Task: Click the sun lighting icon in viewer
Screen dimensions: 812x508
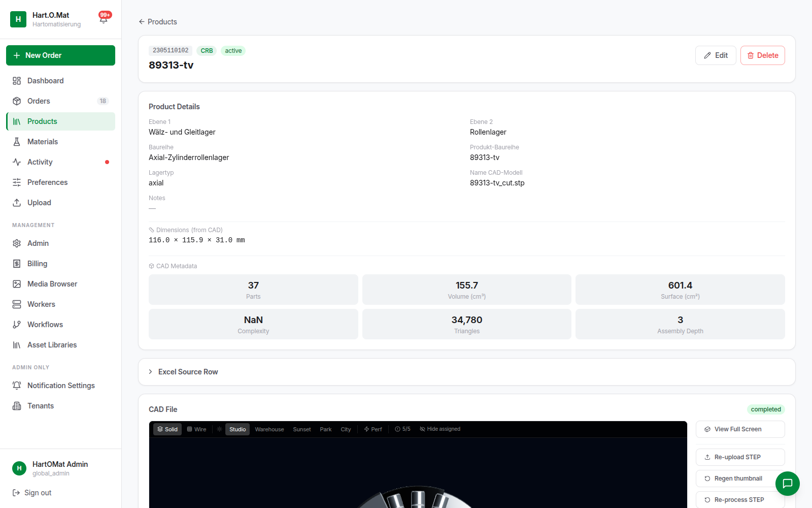Action: 219,429
